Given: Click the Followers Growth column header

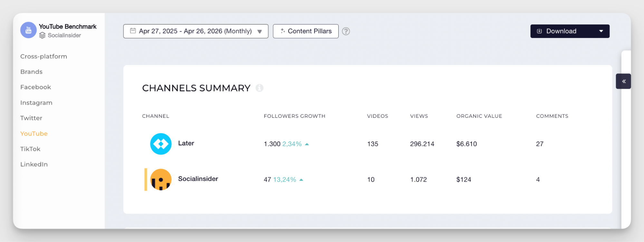Looking at the screenshot, I should (x=294, y=116).
